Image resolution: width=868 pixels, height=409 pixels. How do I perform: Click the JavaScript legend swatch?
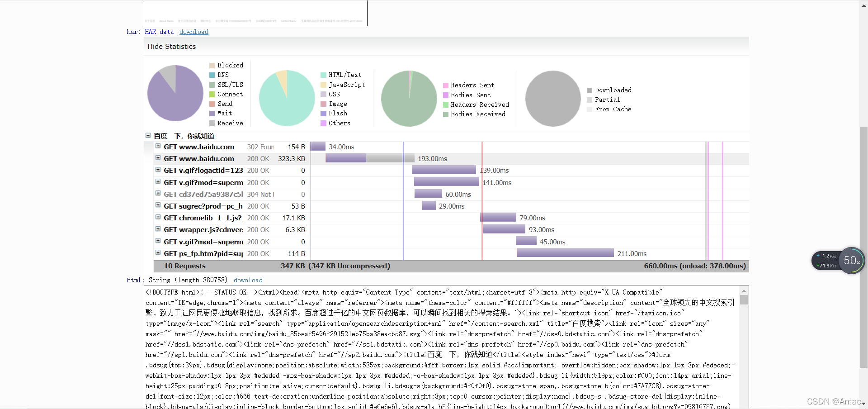[x=323, y=85]
